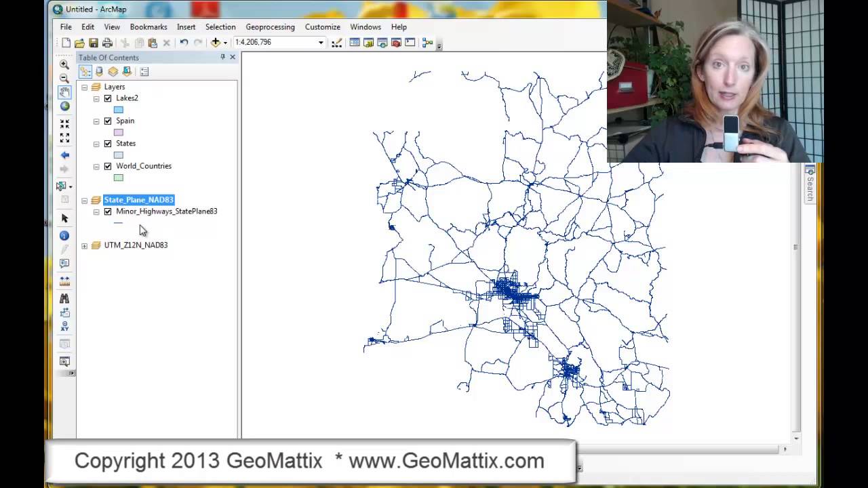Click the Fixed Zoom Out tool
868x488 pixels.
pos(64,138)
